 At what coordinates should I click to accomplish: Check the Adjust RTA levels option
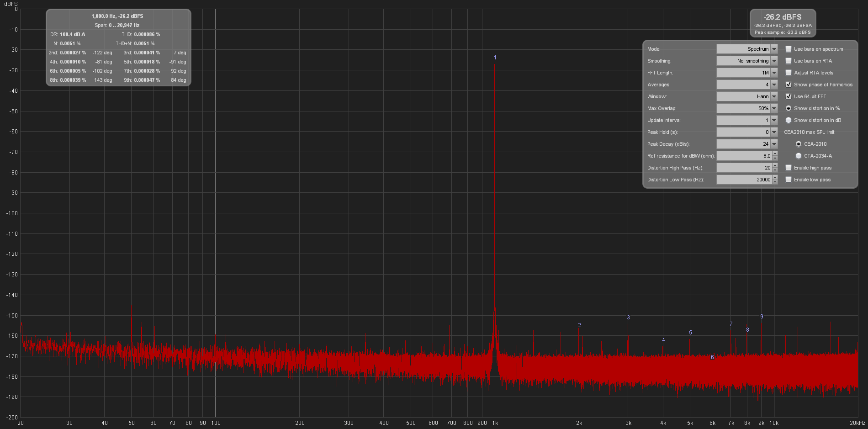coord(789,73)
